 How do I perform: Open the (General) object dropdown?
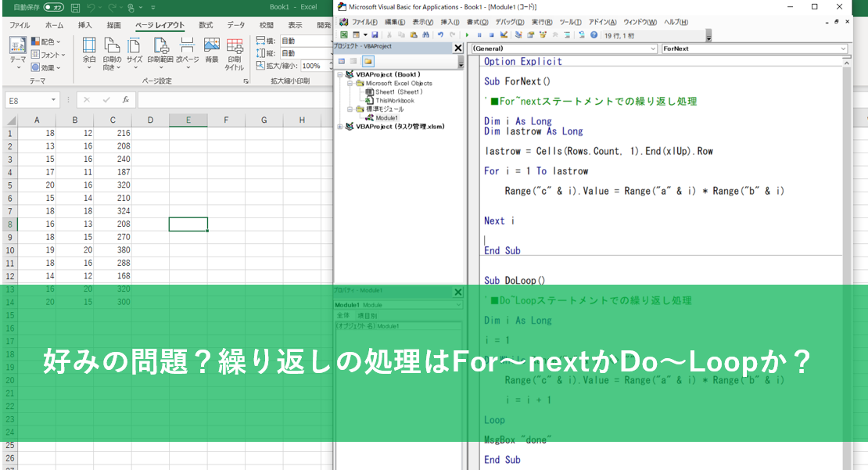coord(563,48)
